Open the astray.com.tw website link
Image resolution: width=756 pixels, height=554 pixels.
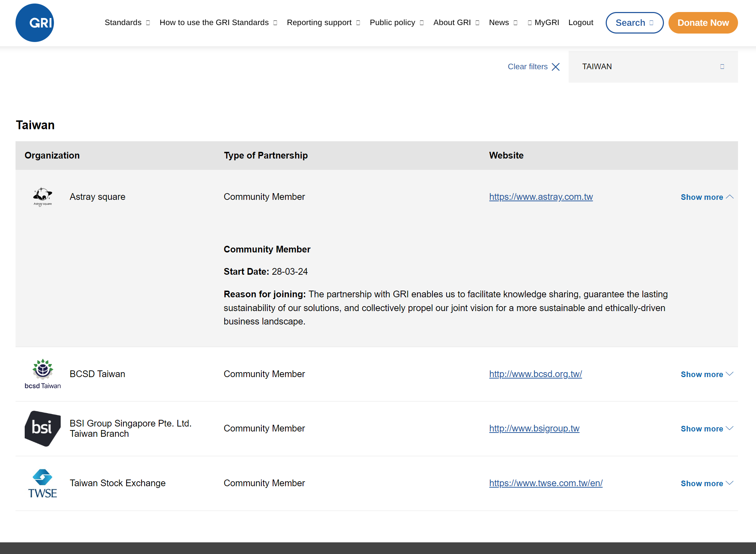[x=541, y=197]
